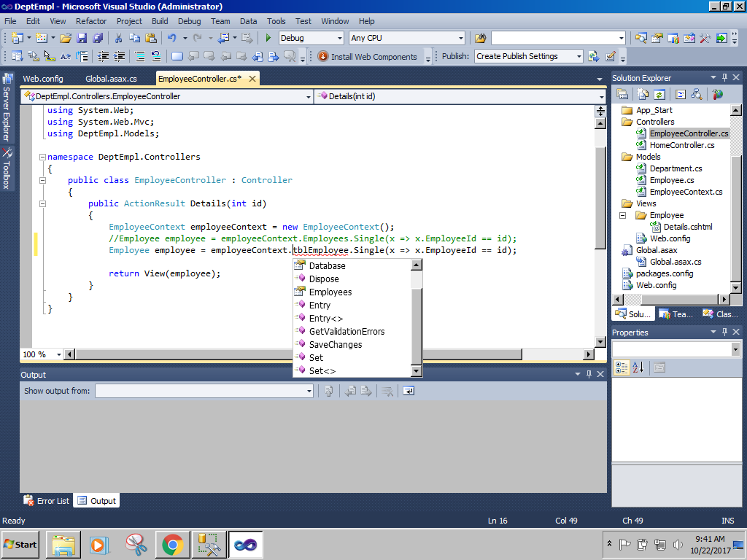Screen dimensions: 747x560
Task: Open the Debug configuration dropdown
Action: (338, 38)
